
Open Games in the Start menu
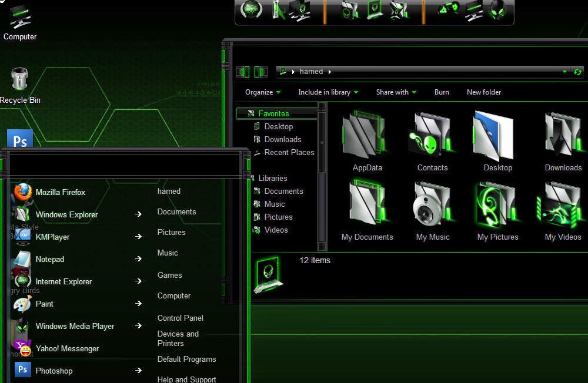click(x=169, y=275)
